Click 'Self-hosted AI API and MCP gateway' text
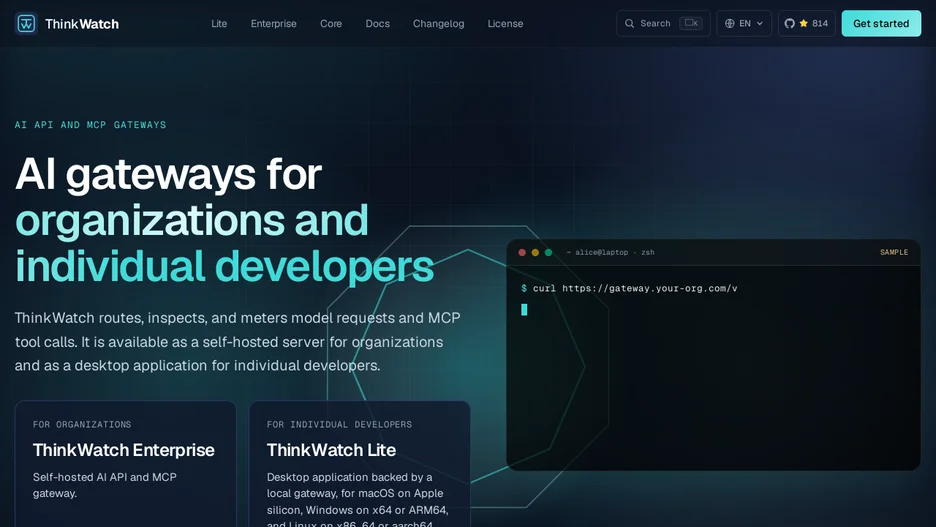The image size is (936, 527). (x=104, y=485)
